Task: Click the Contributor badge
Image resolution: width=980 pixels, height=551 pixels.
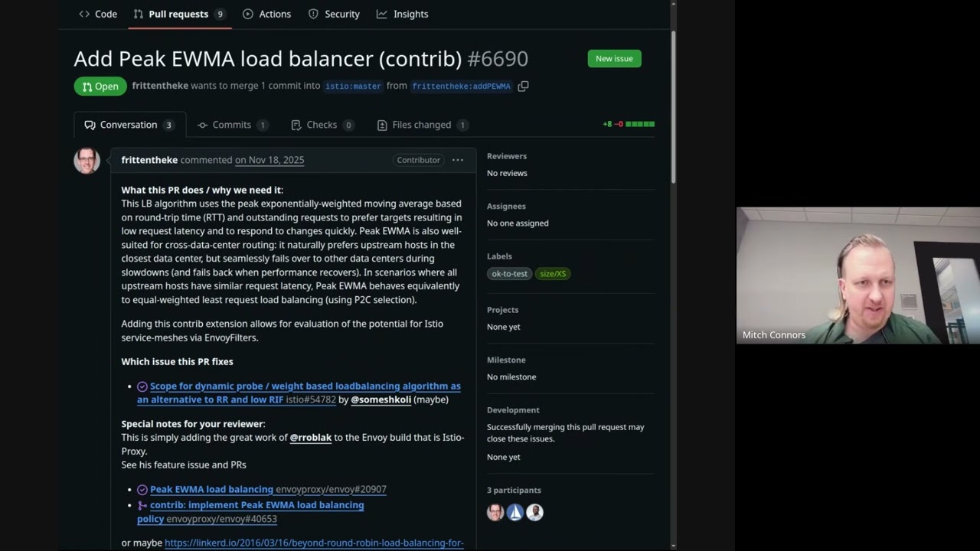Action: tap(418, 160)
